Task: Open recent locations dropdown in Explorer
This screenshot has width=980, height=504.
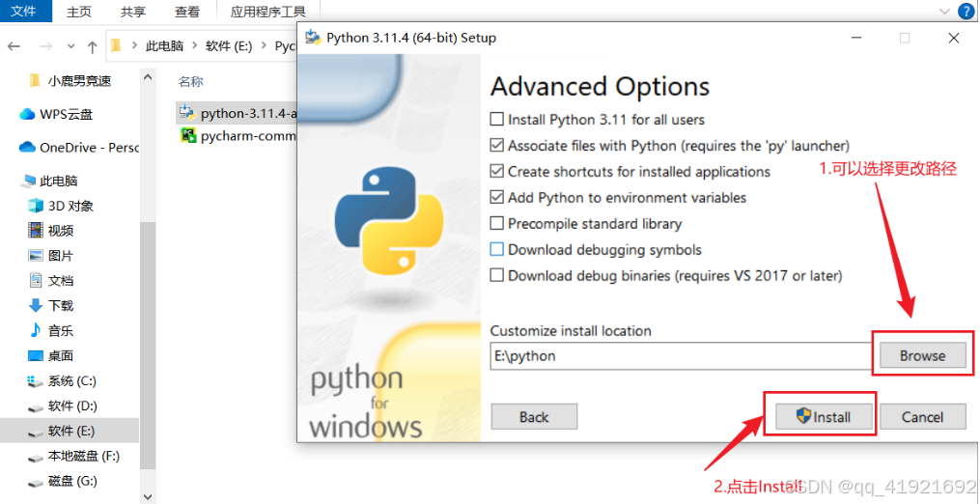Action: click(70, 46)
